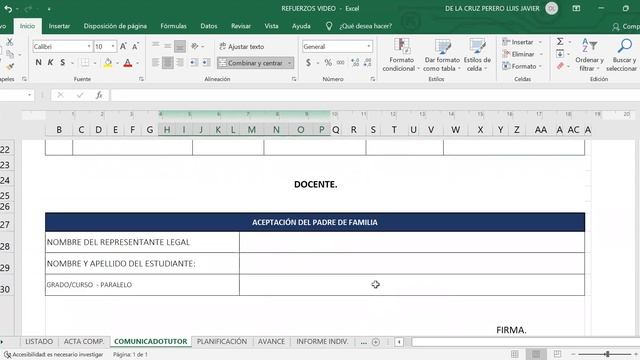Toggle italic K formatting
The height and width of the screenshot is (360, 640).
pos(51,62)
